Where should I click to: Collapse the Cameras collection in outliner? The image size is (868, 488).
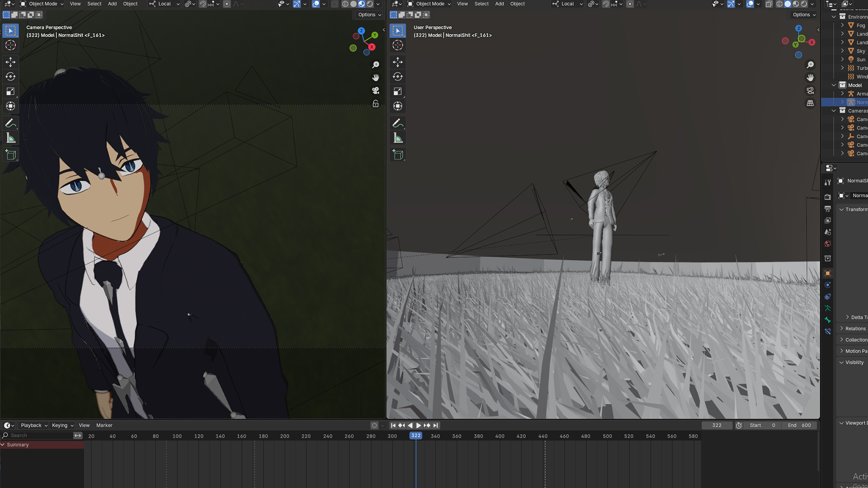[x=834, y=111]
